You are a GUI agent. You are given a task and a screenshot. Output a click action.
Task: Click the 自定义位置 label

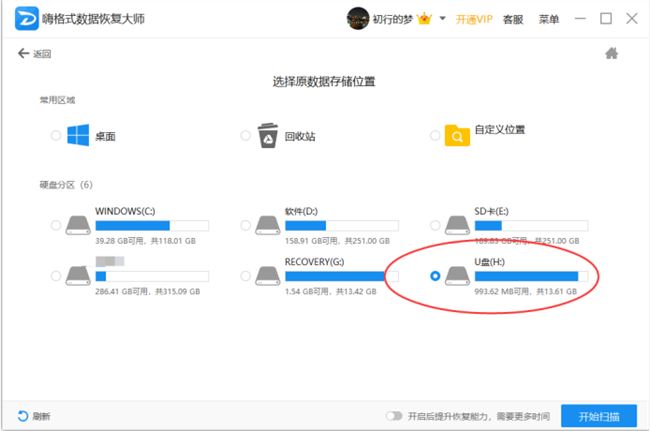[500, 130]
